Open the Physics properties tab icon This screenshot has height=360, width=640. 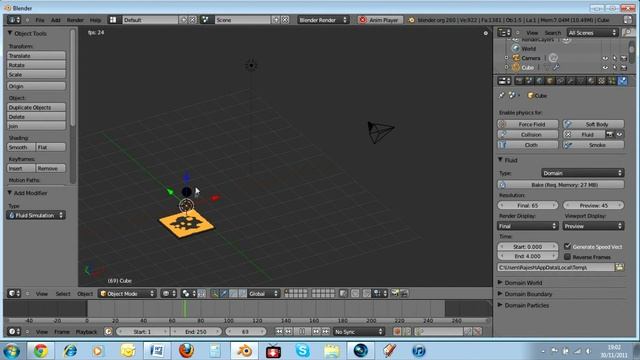coord(622,81)
